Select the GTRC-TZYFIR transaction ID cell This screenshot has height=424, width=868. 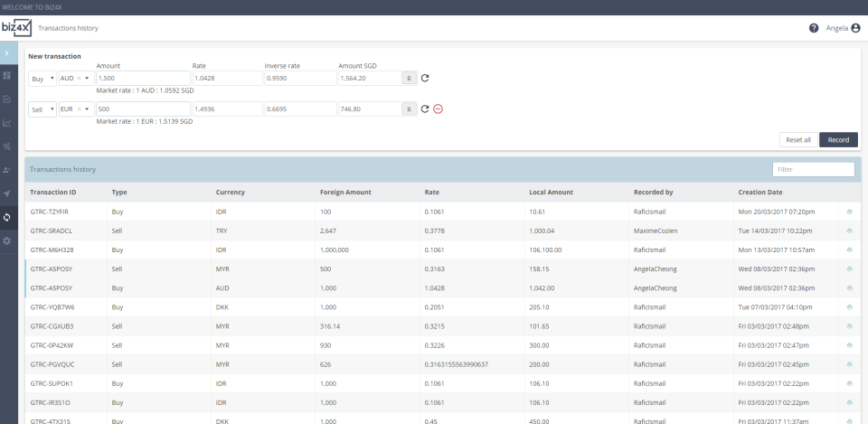click(x=66, y=212)
